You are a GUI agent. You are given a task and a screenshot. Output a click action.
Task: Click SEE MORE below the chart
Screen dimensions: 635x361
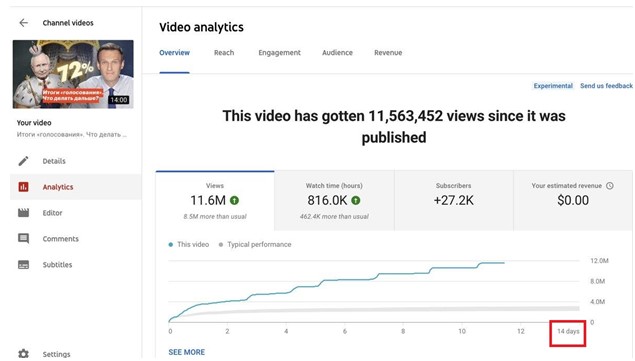click(x=187, y=352)
